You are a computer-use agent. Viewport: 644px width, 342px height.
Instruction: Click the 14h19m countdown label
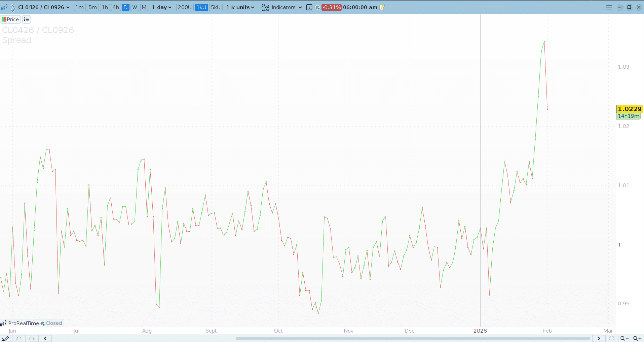point(629,116)
